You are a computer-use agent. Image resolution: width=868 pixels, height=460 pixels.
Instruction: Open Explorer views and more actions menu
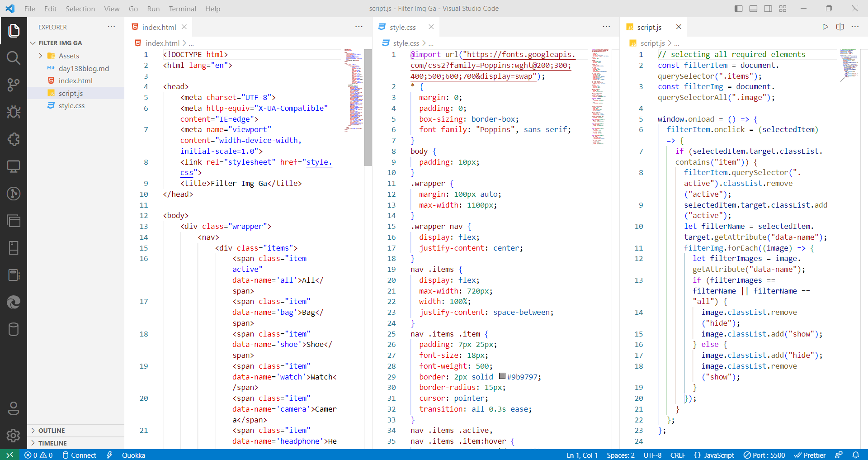[111, 27]
